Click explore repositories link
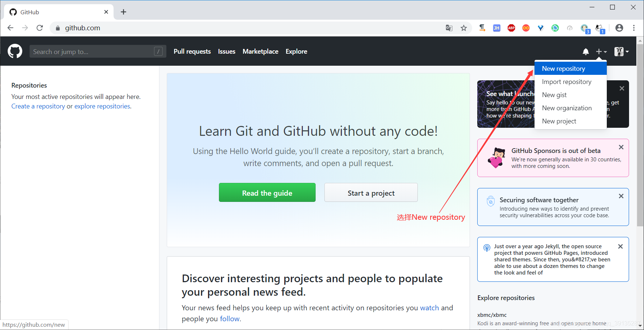Image resolution: width=644 pixels, height=330 pixels. (x=102, y=106)
